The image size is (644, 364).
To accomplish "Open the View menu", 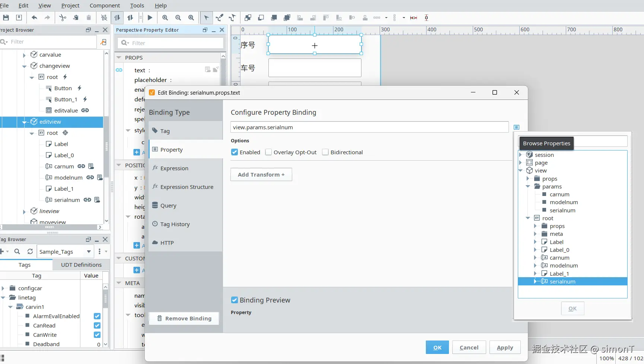I will tap(45, 5).
